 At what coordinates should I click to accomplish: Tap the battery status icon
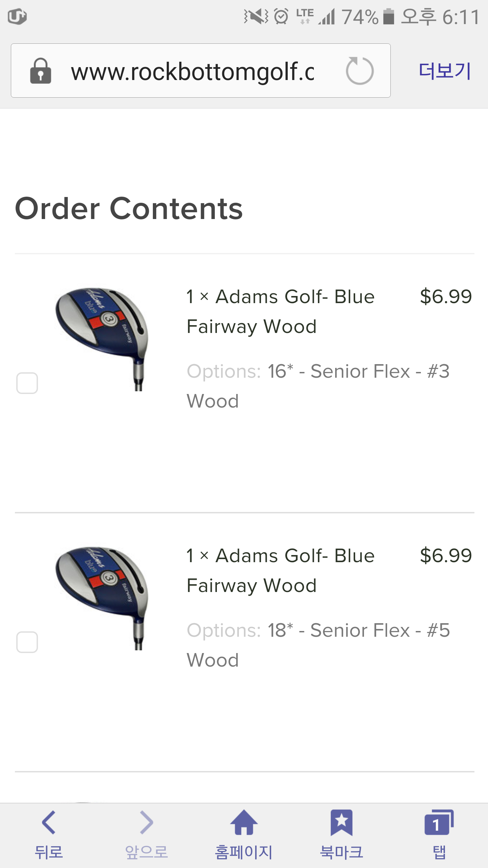coord(389,16)
